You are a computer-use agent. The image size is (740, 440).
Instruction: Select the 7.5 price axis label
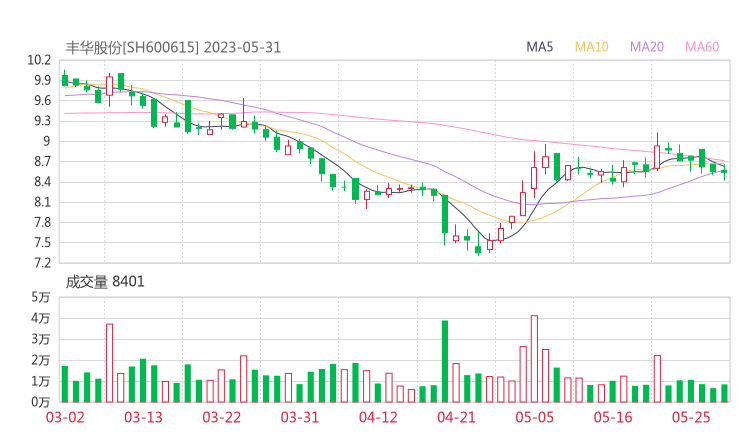click(42, 243)
